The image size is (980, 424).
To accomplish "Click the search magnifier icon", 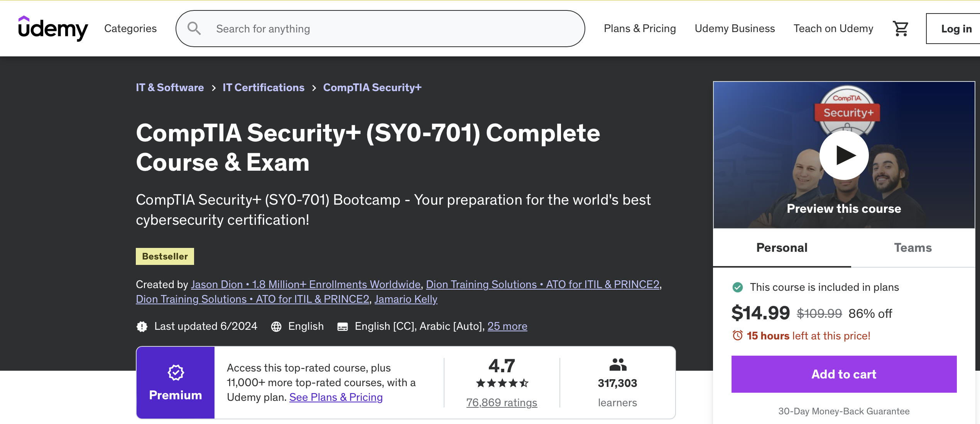I will pos(194,28).
